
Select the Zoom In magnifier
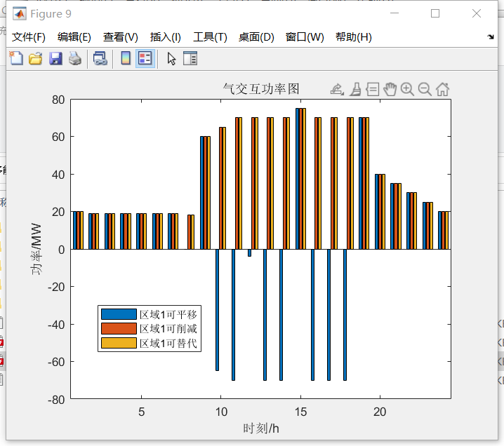(407, 89)
